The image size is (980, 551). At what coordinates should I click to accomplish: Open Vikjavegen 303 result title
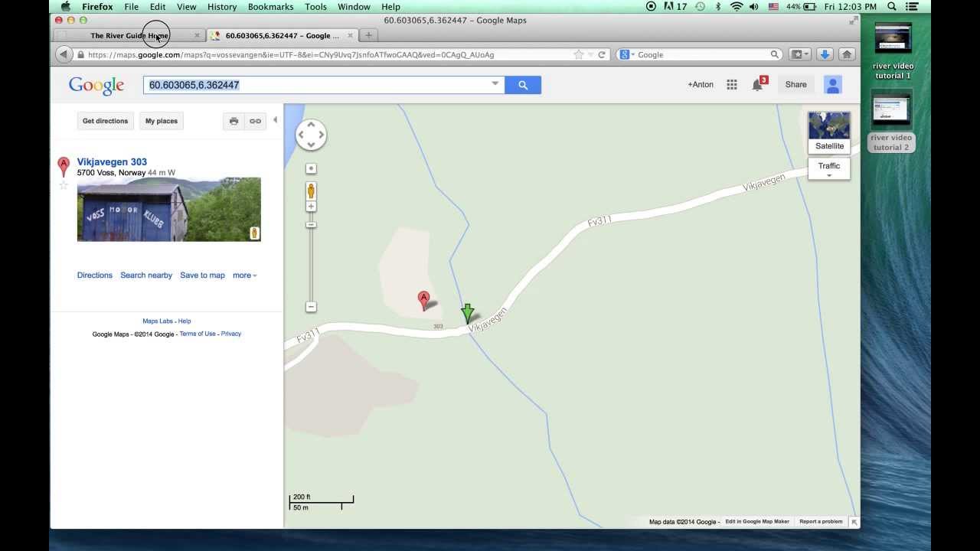pos(112,161)
